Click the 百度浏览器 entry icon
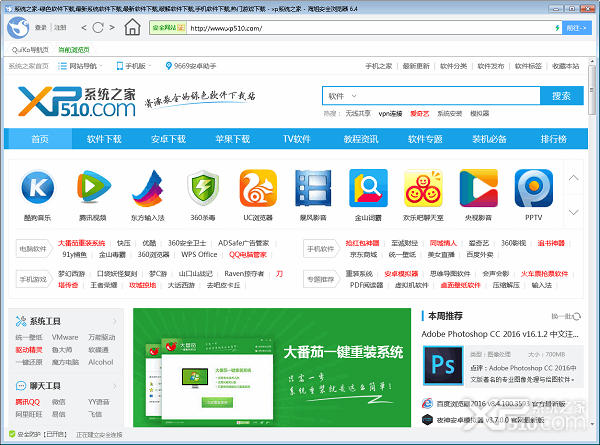The width and height of the screenshot is (600, 445). 427,403
